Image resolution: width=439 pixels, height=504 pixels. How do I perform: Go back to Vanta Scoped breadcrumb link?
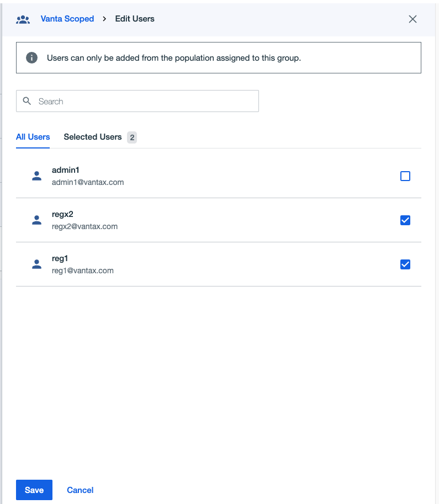(67, 19)
